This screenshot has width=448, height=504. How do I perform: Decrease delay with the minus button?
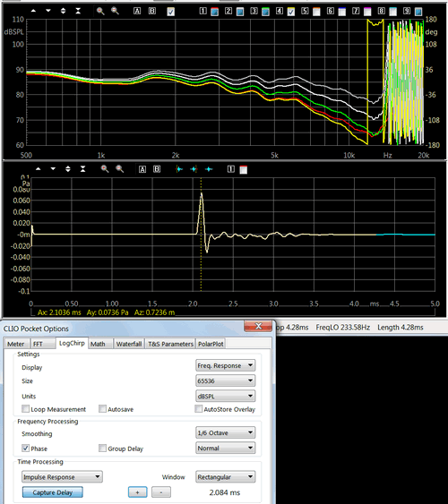[160, 492]
